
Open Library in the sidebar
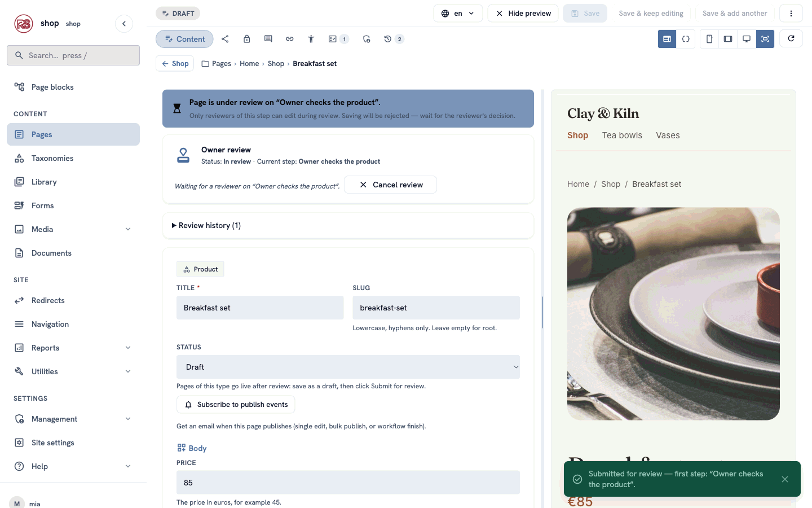point(73,182)
